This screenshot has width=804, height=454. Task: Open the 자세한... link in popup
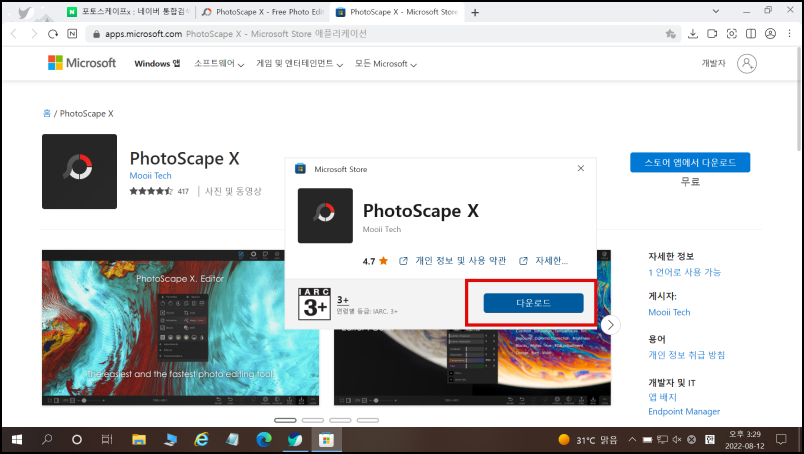coord(552,261)
